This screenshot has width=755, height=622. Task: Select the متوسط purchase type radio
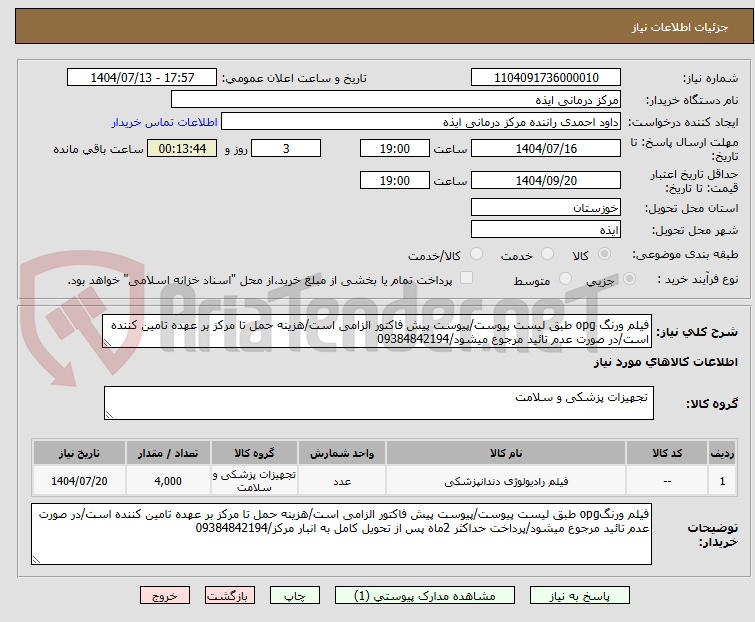(x=565, y=279)
